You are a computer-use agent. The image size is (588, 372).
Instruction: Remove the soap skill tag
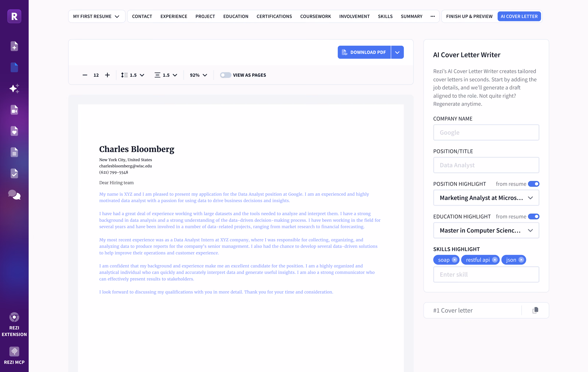(454, 260)
